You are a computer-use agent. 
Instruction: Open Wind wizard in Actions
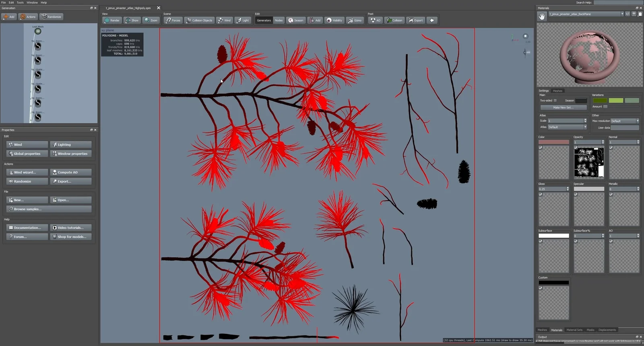click(27, 172)
